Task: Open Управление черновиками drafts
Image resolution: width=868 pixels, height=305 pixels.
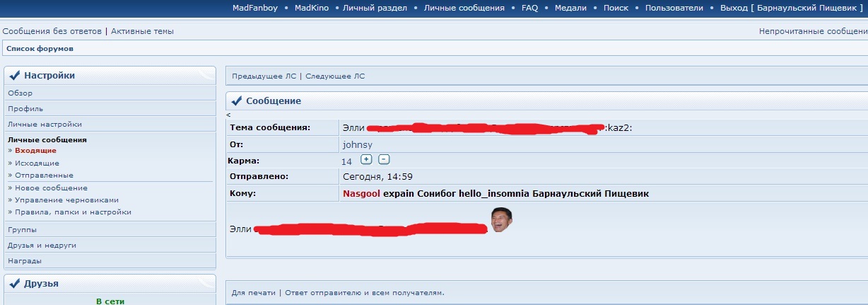Action: pyautogui.click(x=66, y=200)
